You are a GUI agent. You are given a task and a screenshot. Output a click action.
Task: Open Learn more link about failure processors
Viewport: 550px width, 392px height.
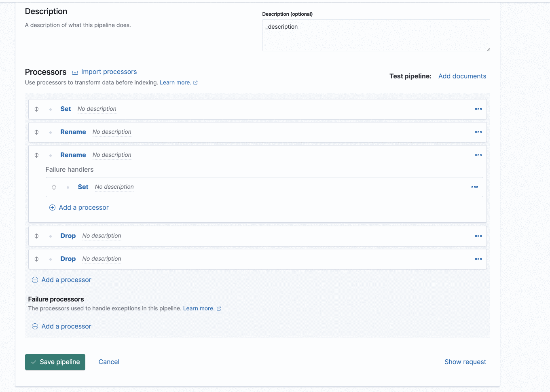(x=199, y=308)
